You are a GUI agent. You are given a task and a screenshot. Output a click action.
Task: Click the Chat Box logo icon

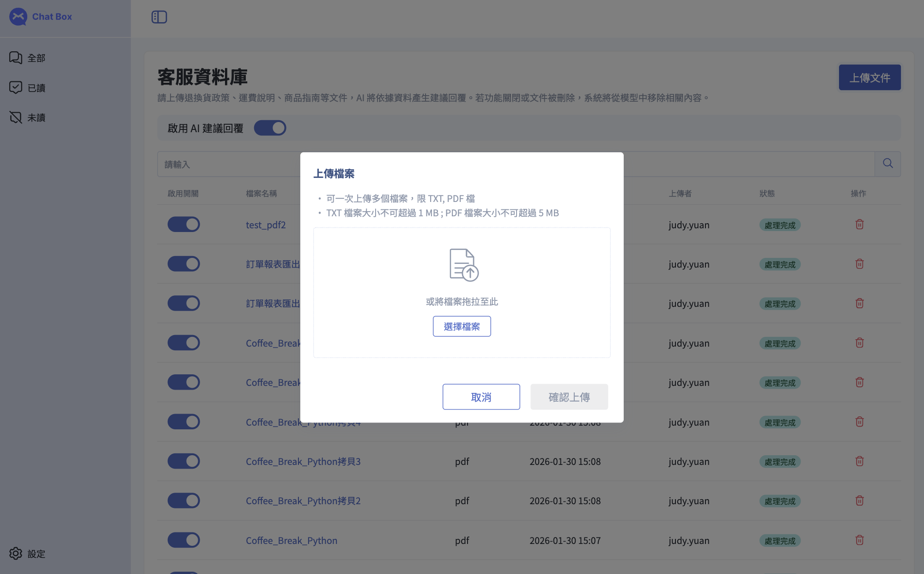coord(18,17)
